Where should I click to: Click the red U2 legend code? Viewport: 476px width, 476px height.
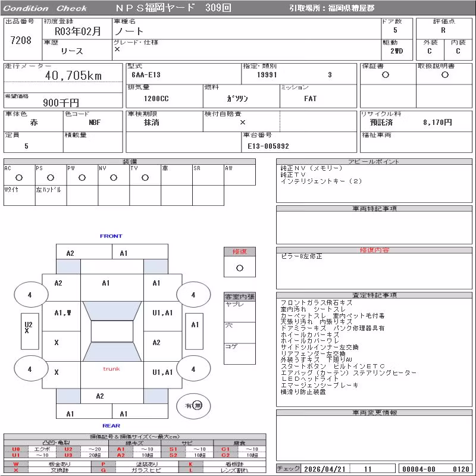tap(68, 449)
